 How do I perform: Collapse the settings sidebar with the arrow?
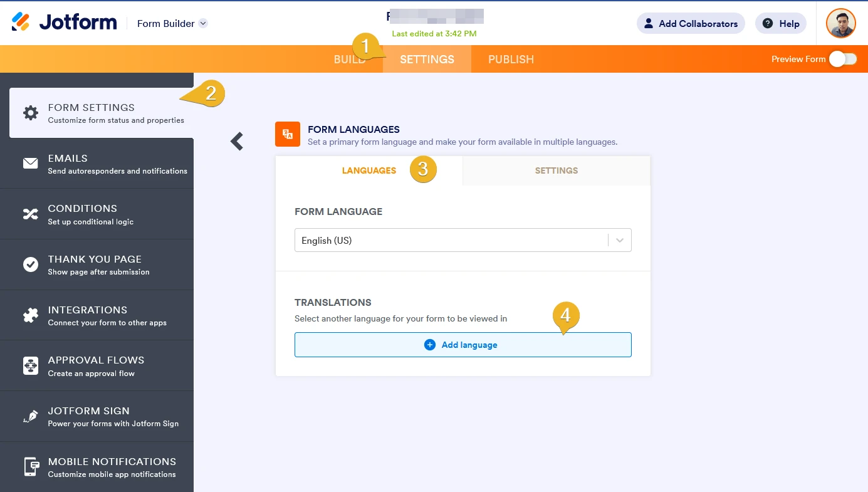[x=236, y=141]
